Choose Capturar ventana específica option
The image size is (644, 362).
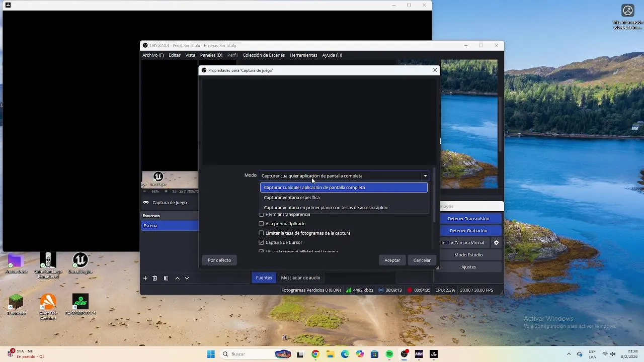pyautogui.click(x=344, y=198)
